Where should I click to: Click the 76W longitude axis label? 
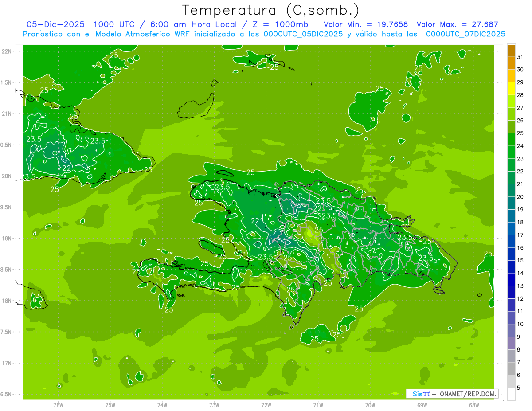click(x=58, y=405)
